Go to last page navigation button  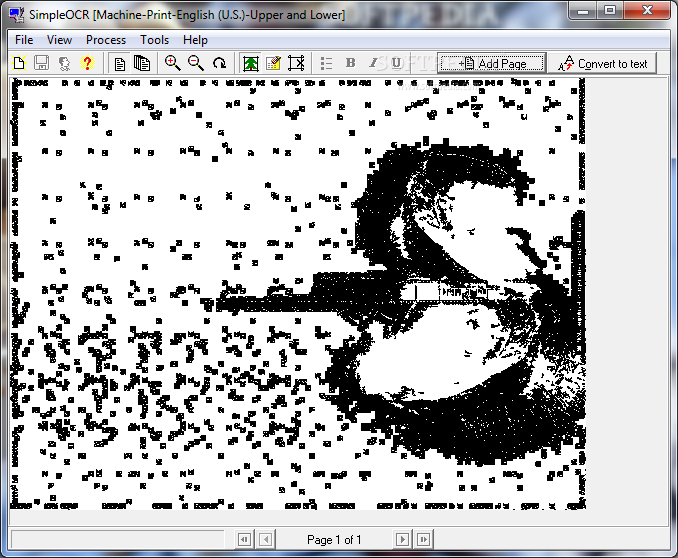[x=424, y=539]
